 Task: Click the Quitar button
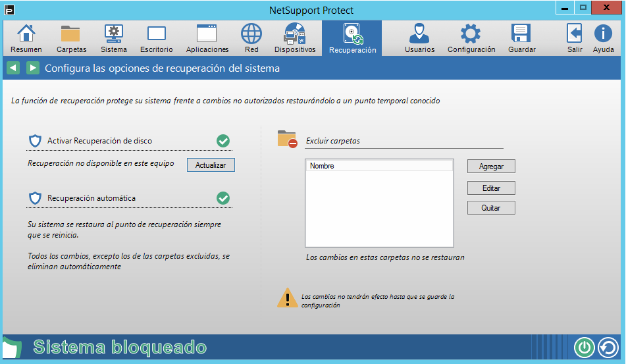(x=491, y=207)
